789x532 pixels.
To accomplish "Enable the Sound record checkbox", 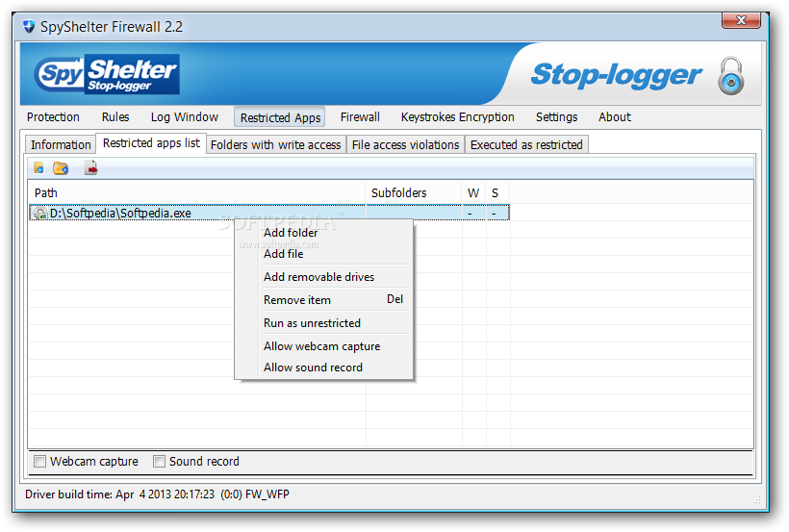I will 159,461.
